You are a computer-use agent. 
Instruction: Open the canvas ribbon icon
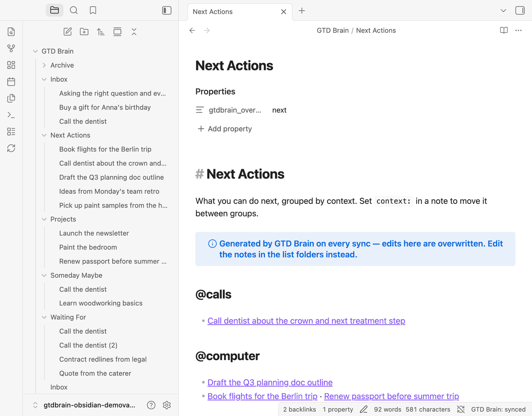click(11, 65)
